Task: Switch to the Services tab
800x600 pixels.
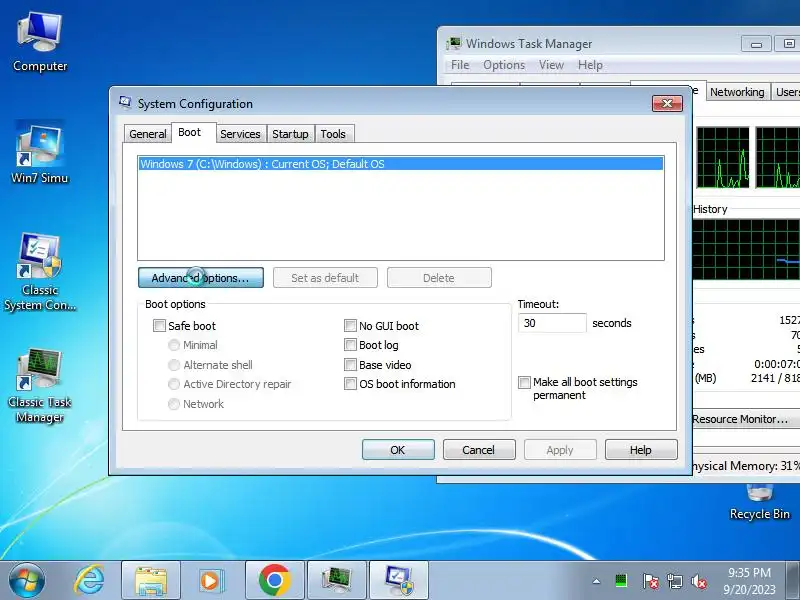Action: [240, 134]
